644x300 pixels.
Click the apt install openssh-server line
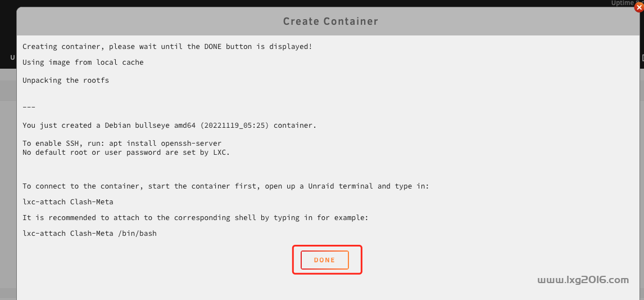(x=122, y=143)
